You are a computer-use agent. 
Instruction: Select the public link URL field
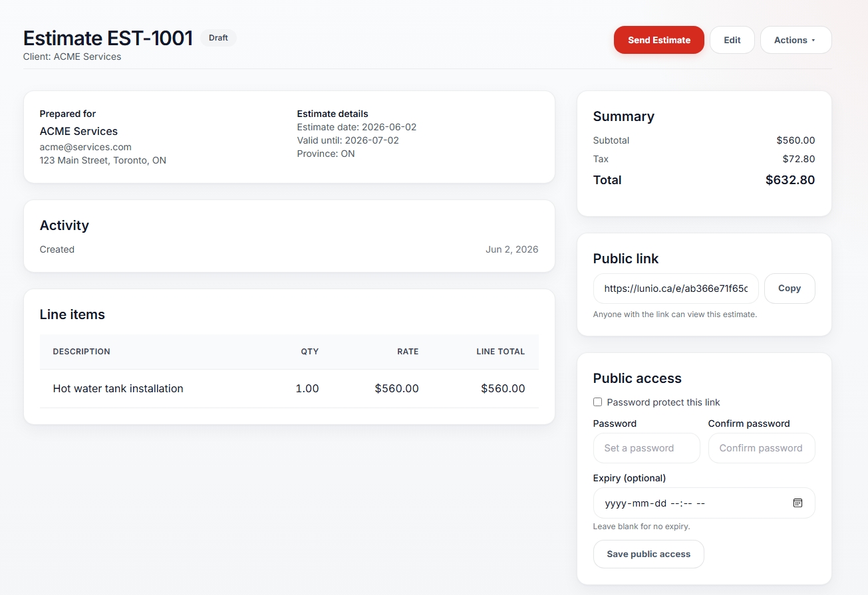pos(676,289)
